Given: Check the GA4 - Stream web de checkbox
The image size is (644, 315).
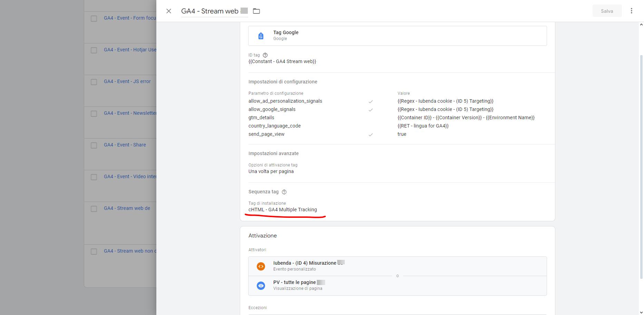Looking at the screenshot, I should [94, 209].
